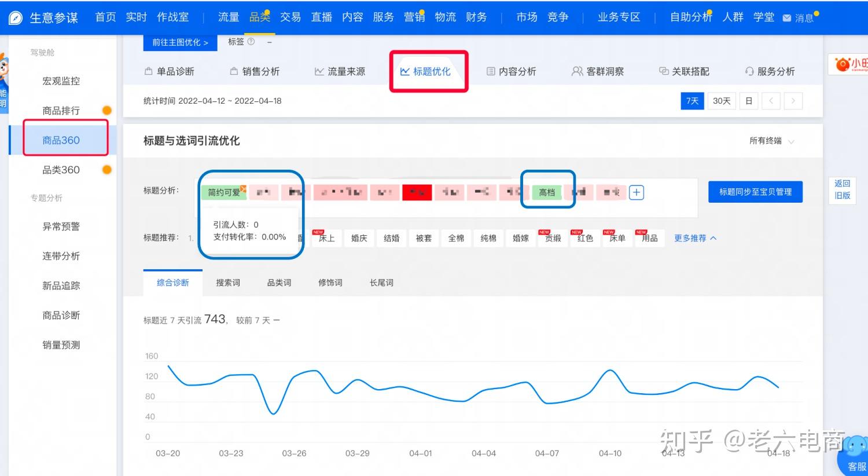
Task: Switch to the 搜索词 tab
Action: (x=228, y=283)
